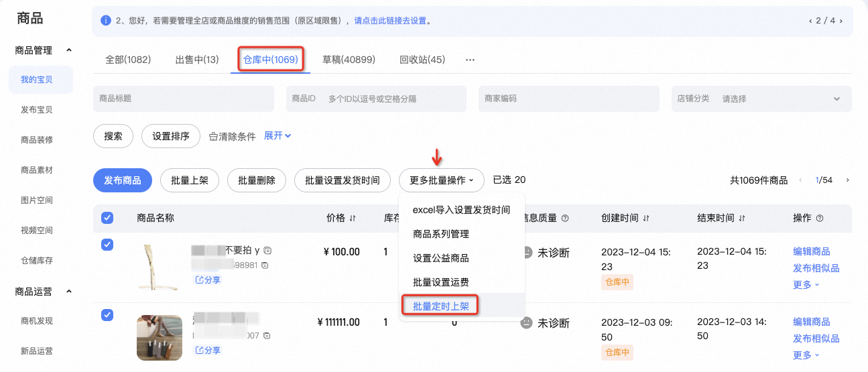Open 更多 menu in first product row
This screenshot has width=868, height=372.
(x=806, y=284)
